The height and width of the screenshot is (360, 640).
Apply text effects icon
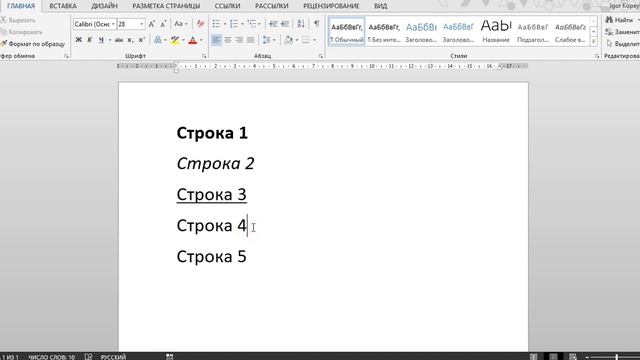pyautogui.click(x=158, y=40)
